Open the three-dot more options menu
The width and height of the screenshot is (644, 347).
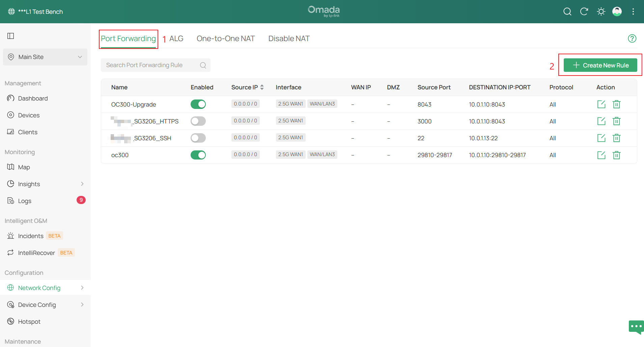[x=633, y=11]
